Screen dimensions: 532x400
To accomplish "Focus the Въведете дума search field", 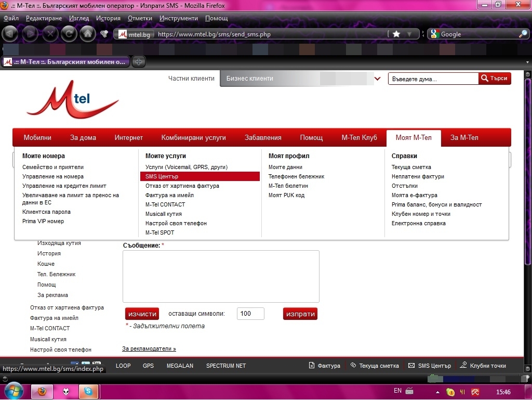I will (x=433, y=79).
